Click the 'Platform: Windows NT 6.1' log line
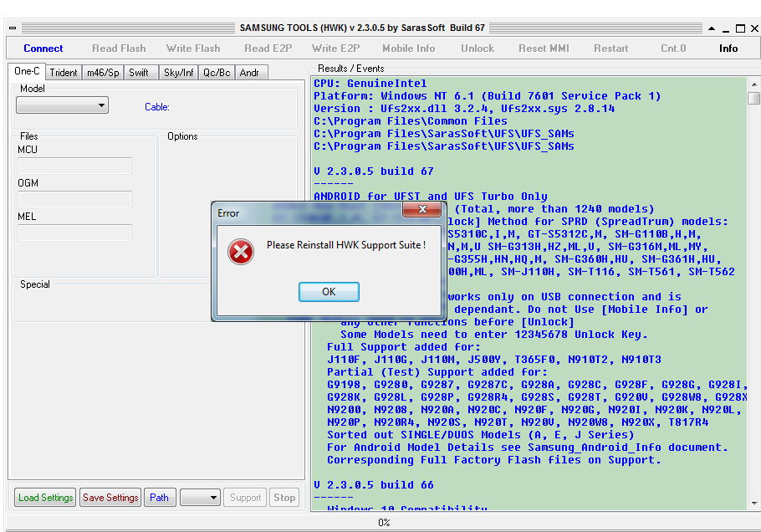The width and height of the screenshot is (761, 532). [x=488, y=96]
